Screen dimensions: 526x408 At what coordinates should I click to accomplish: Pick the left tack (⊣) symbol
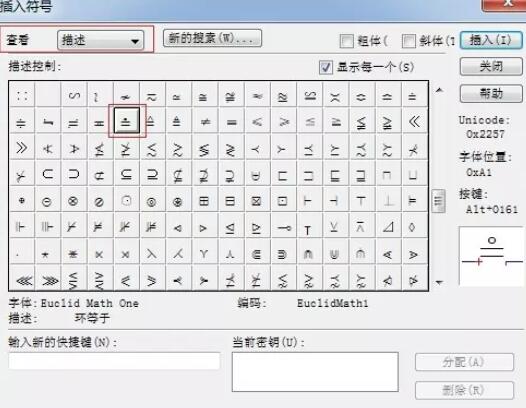(x=335, y=200)
